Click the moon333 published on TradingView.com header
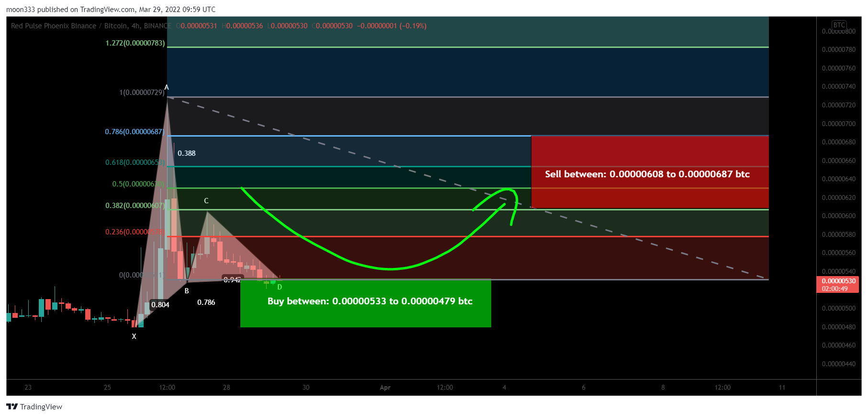This screenshot has height=417, width=868. click(x=111, y=10)
